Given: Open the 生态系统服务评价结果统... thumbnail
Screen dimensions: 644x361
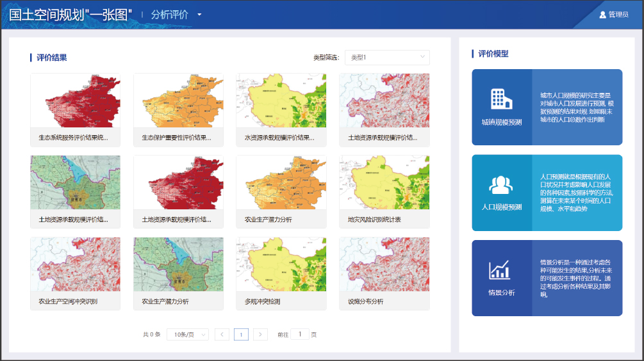Looking at the screenshot, I should click(x=75, y=100).
